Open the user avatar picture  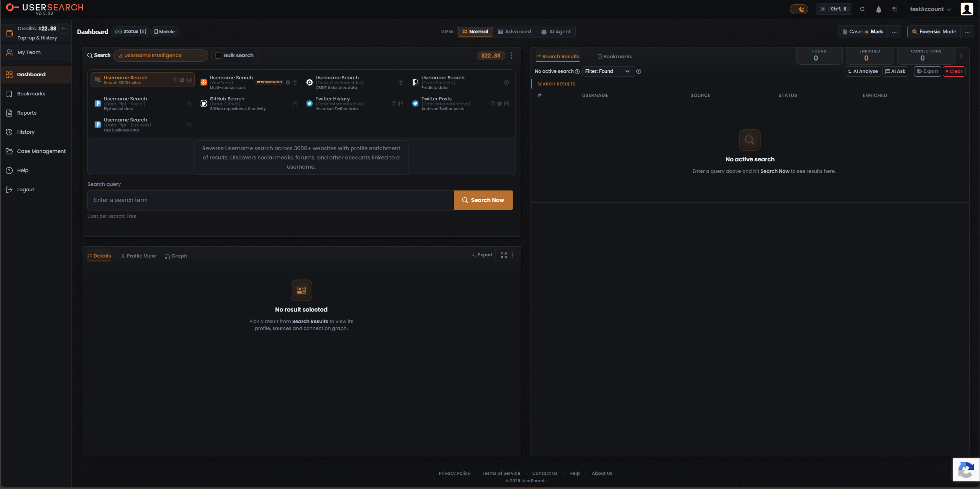click(967, 9)
